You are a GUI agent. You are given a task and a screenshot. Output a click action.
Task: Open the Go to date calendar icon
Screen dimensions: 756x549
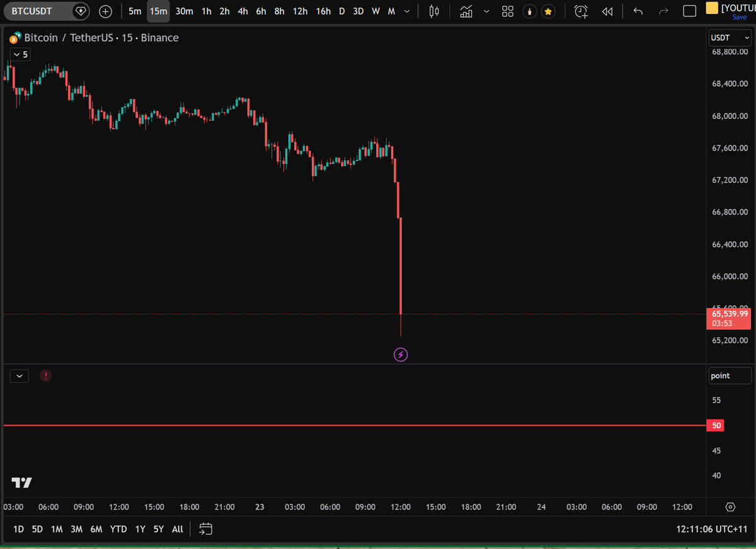point(206,529)
